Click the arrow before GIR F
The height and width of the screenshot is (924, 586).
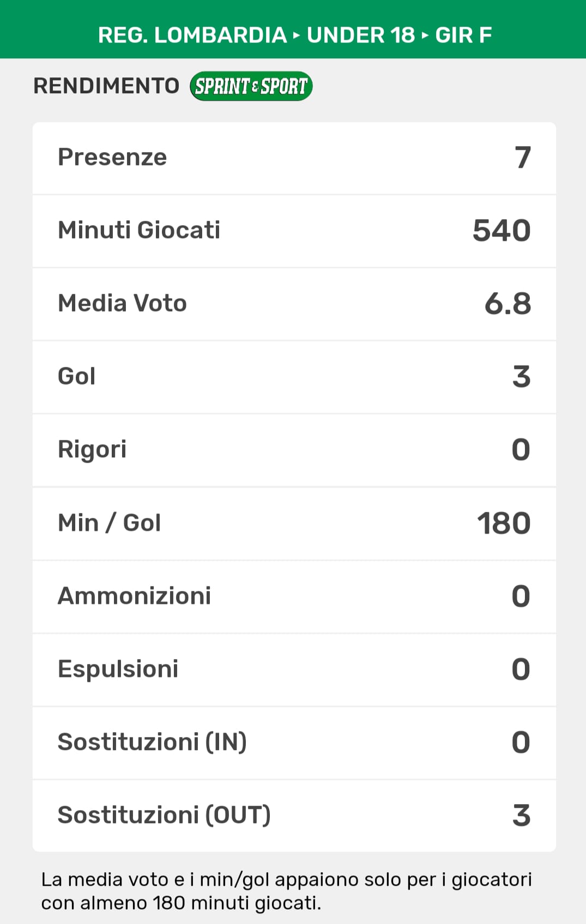pyautogui.click(x=425, y=35)
